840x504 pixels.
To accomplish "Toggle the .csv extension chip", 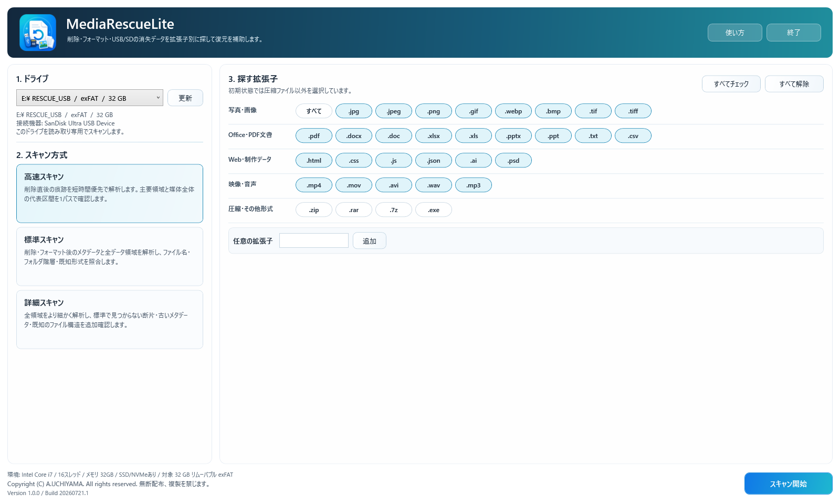I will point(633,136).
